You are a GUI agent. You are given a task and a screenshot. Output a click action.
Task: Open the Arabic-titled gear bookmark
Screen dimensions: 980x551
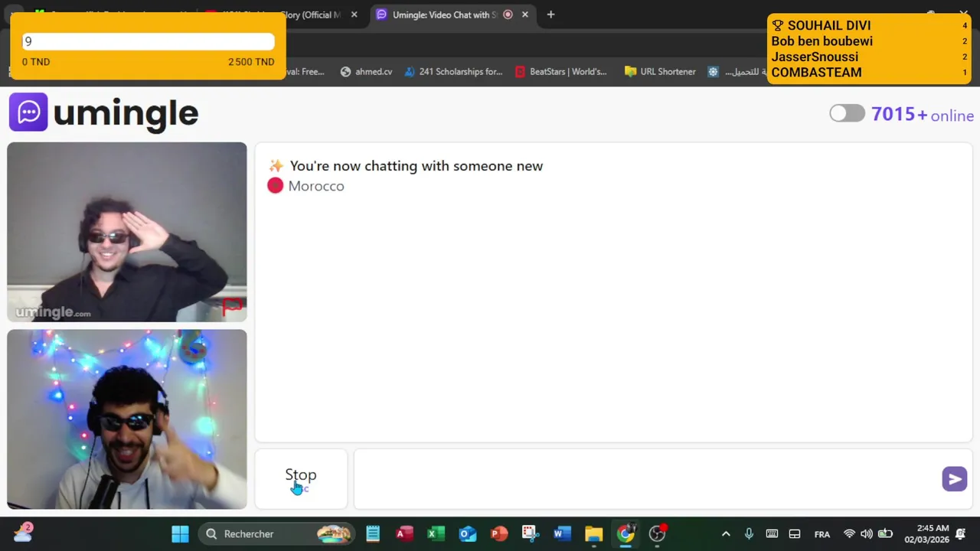click(x=736, y=72)
